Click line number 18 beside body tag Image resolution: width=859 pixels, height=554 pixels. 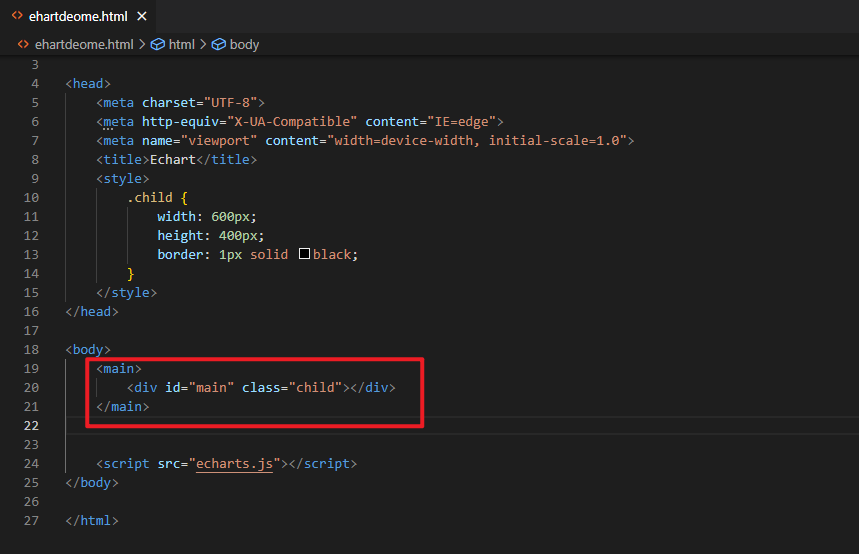(30, 350)
